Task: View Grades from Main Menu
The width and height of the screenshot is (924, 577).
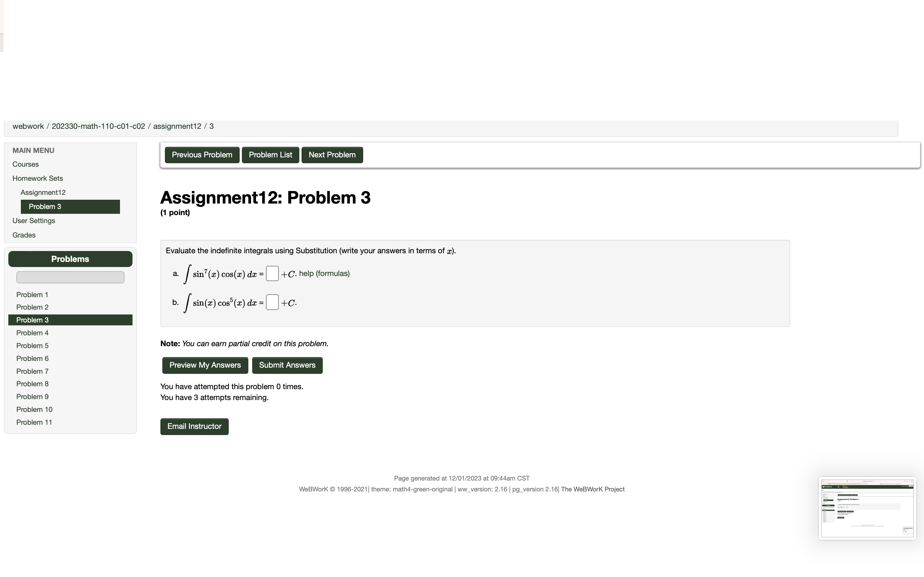Action: 24,235
